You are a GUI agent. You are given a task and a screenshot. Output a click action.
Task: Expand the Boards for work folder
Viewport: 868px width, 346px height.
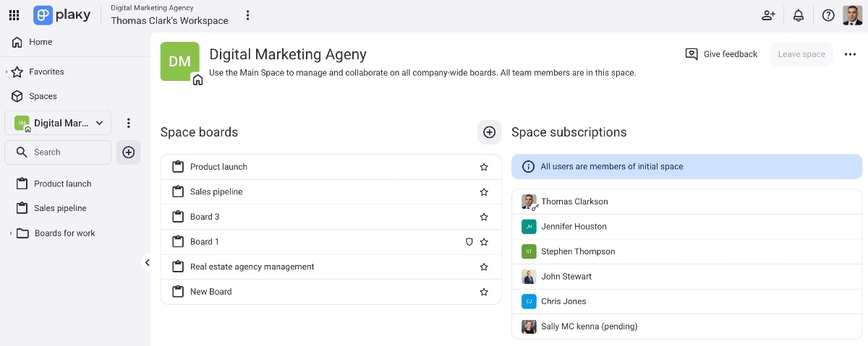click(x=10, y=233)
